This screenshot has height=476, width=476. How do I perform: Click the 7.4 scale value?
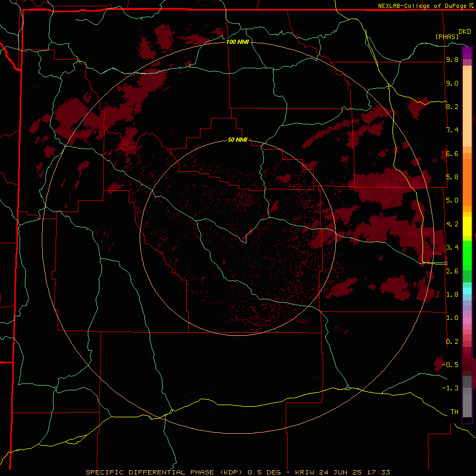(452, 130)
